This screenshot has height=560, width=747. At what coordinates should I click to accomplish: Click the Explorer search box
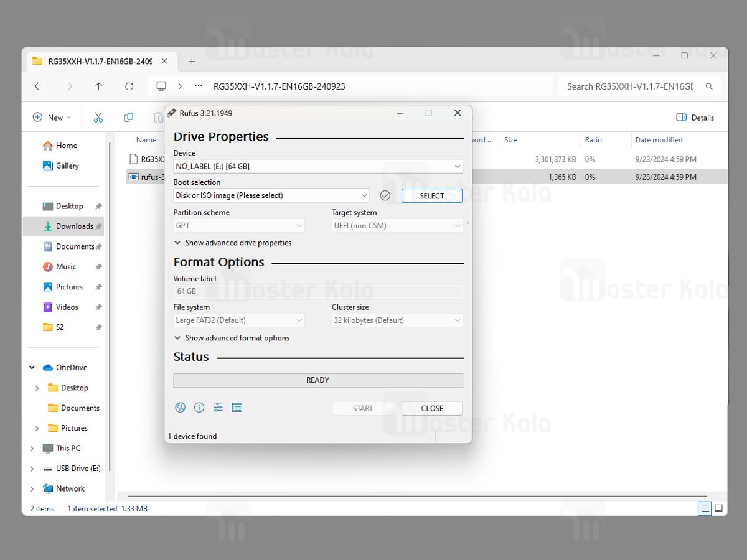(x=639, y=86)
